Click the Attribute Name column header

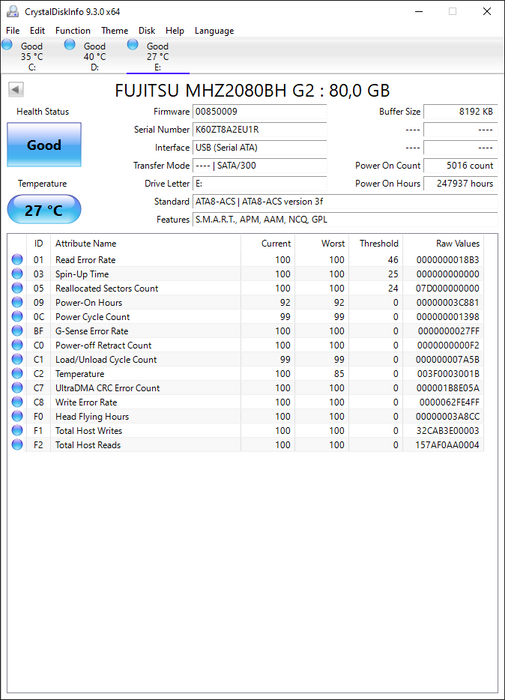point(146,243)
